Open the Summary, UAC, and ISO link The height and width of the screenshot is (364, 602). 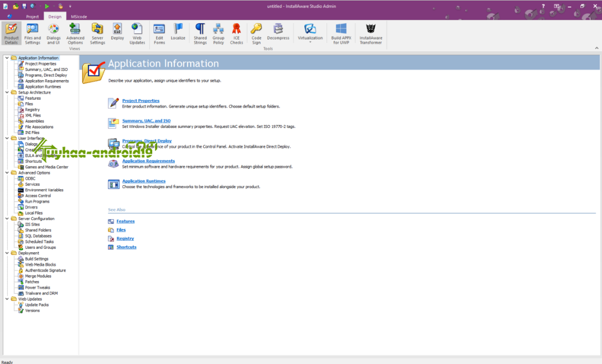coord(146,121)
